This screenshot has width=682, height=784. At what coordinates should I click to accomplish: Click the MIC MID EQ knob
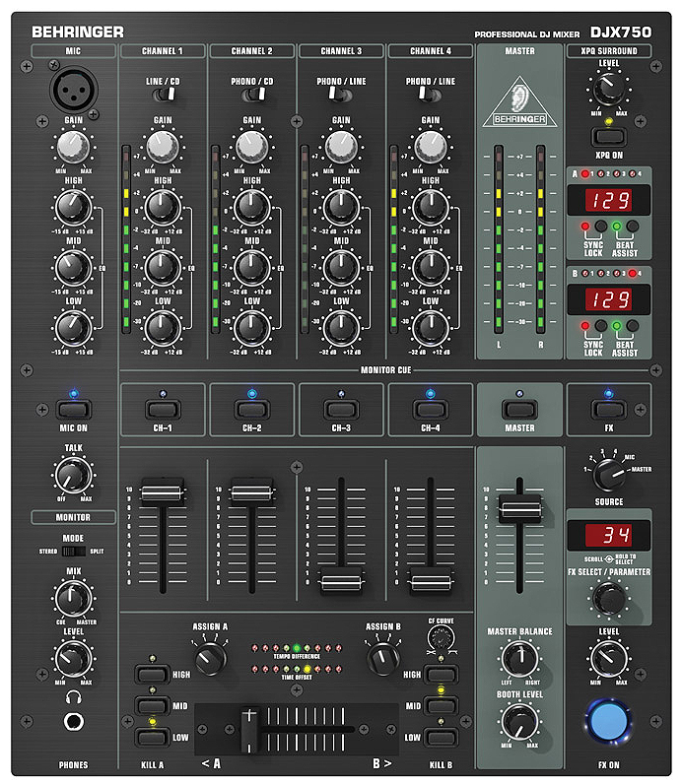pos(73,268)
